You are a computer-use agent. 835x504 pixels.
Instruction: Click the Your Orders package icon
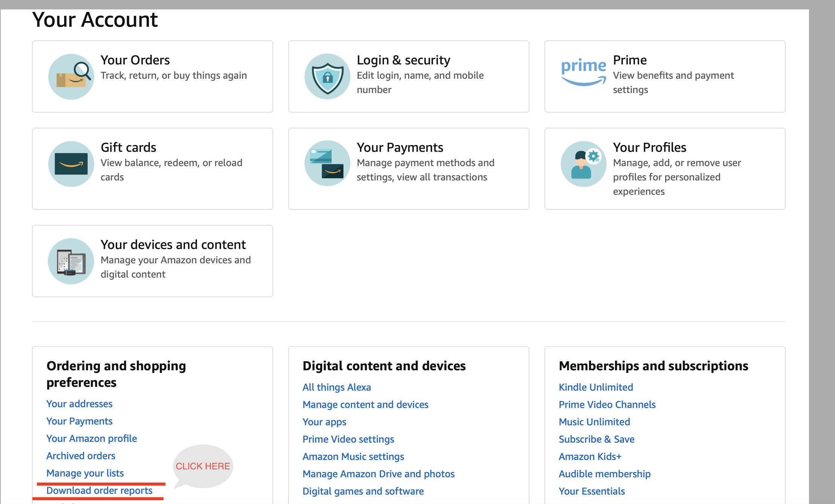(71, 76)
